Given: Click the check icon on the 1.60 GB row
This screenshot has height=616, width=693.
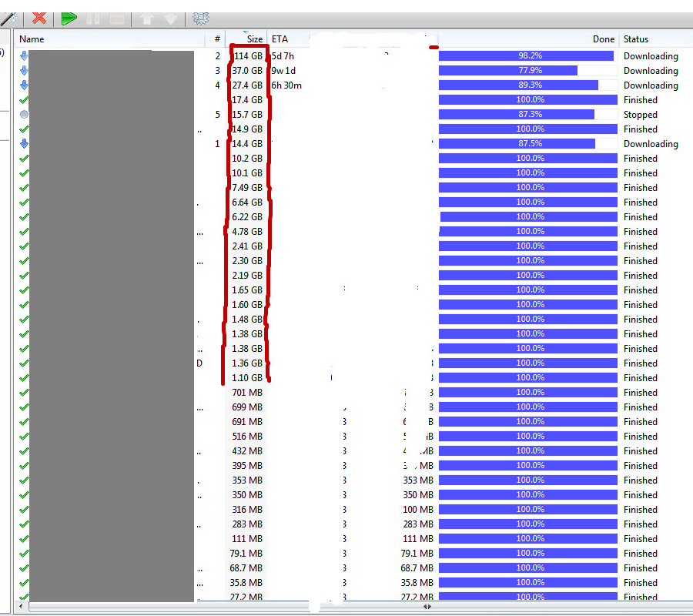Looking at the screenshot, I should (x=25, y=304).
